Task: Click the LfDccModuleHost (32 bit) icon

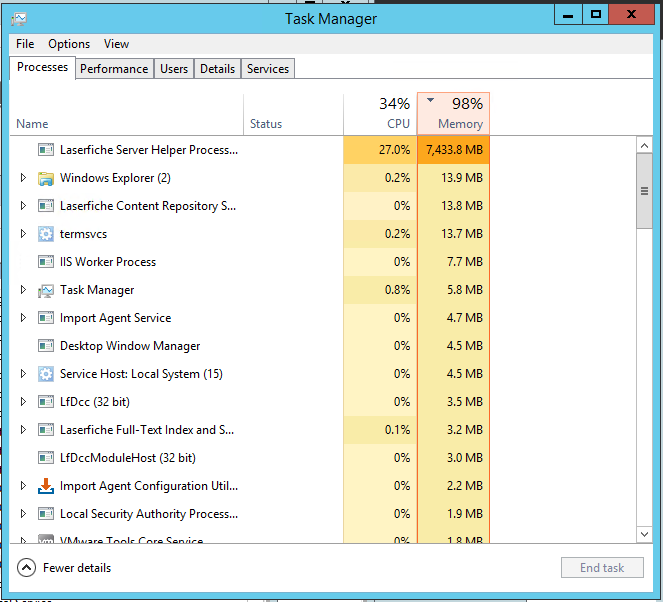Action: [x=46, y=458]
